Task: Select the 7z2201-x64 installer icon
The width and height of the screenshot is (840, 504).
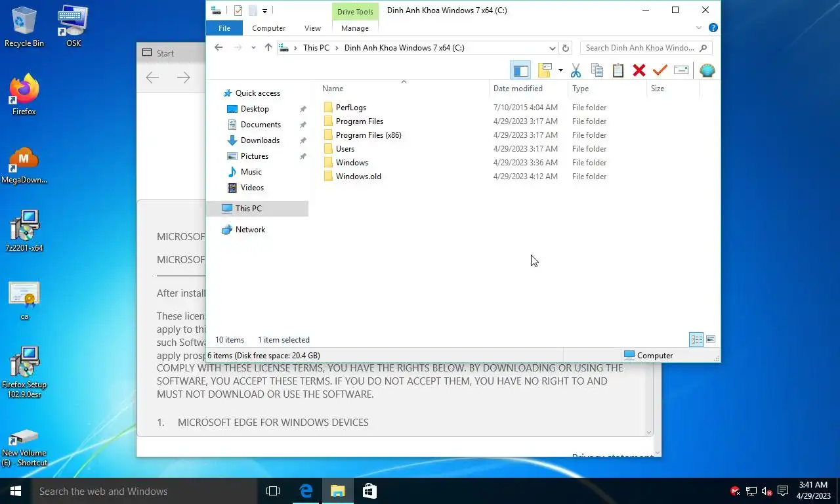Action: point(24,231)
